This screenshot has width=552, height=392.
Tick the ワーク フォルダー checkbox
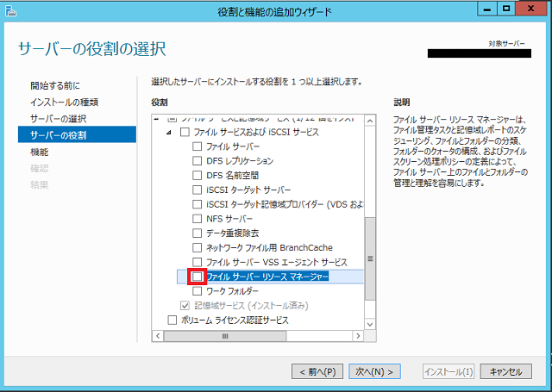point(198,291)
